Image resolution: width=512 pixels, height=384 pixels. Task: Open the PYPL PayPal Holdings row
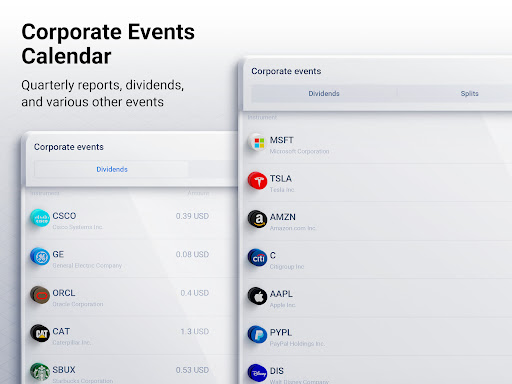pos(379,337)
